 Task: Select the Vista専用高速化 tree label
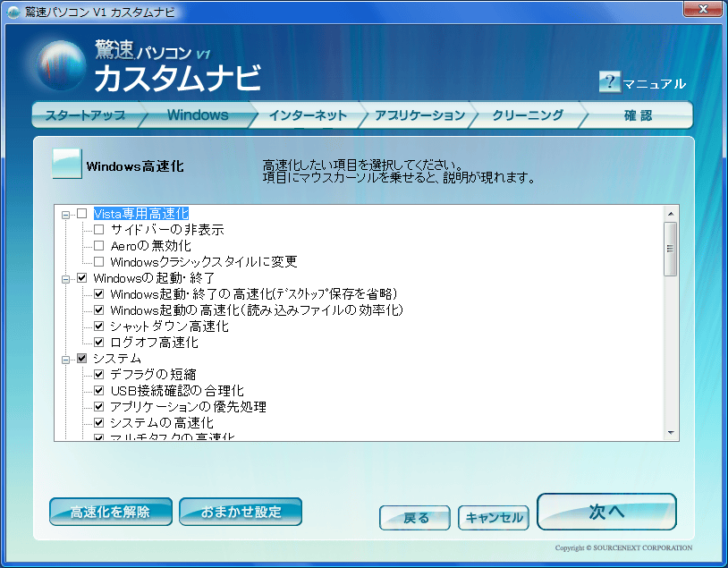coord(140,214)
